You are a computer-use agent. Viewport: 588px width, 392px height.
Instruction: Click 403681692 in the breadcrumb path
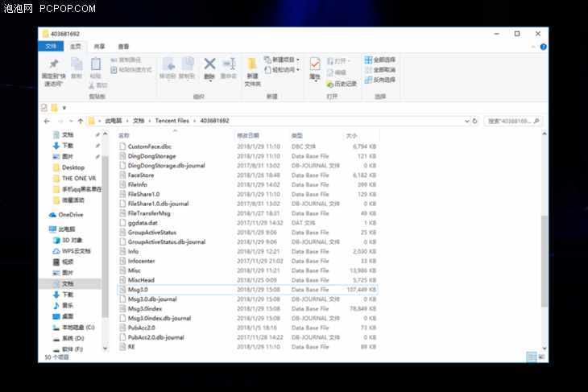(214, 121)
